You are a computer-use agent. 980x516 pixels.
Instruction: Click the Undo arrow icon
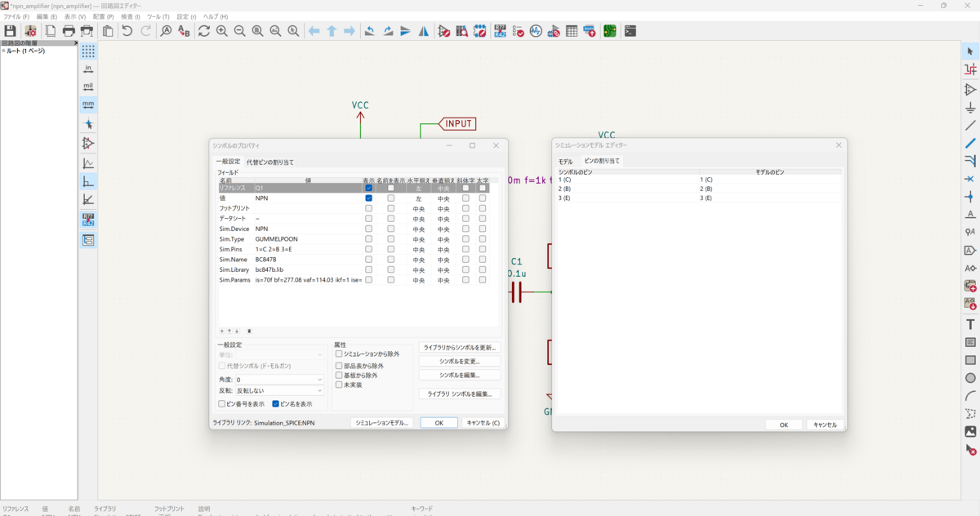127,31
